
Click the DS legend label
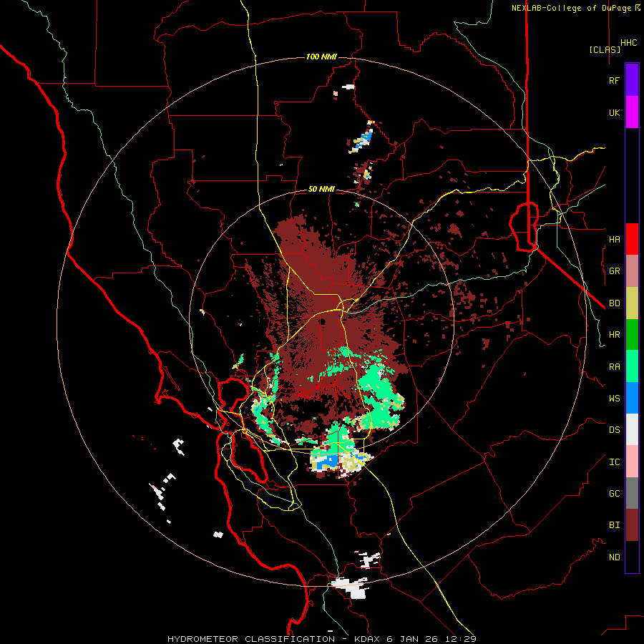pyautogui.click(x=614, y=430)
